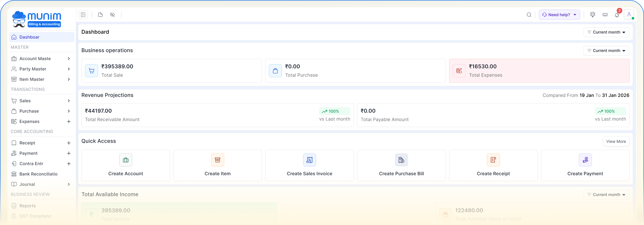Click the Journal book icon in the sidebar
The image size is (644, 225).
[x=14, y=185]
